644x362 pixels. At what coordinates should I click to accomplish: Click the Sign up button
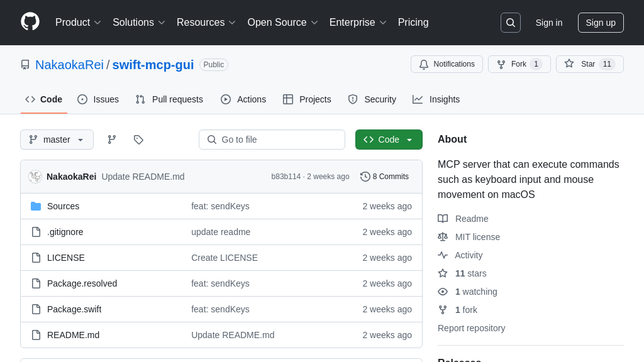click(x=601, y=23)
